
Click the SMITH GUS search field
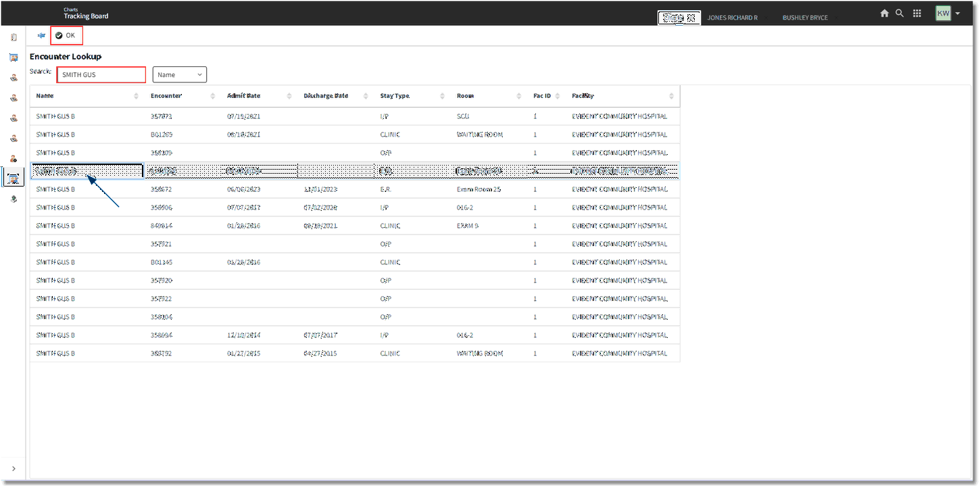(x=101, y=74)
